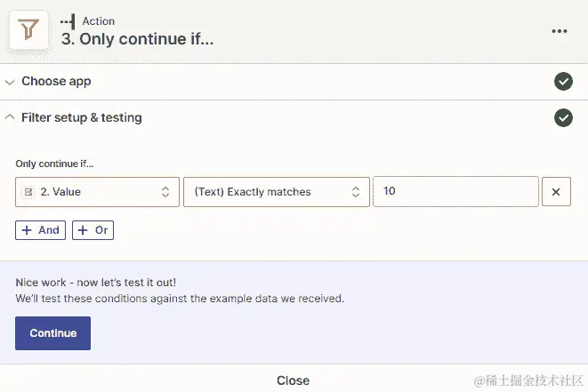
Task: Click the Filter setup green checkmark
Action: [x=563, y=117]
